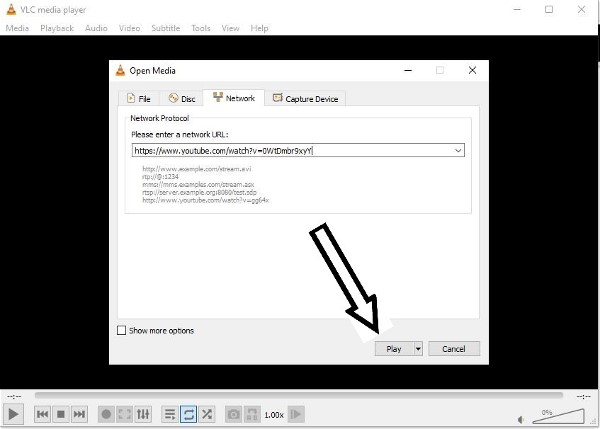Open the Video menu

(x=129, y=28)
